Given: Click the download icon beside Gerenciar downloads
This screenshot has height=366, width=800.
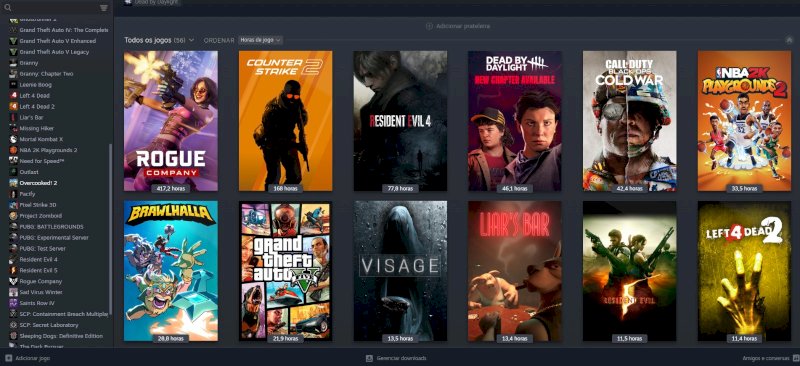Looking at the screenshot, I should tap(369, 358).
